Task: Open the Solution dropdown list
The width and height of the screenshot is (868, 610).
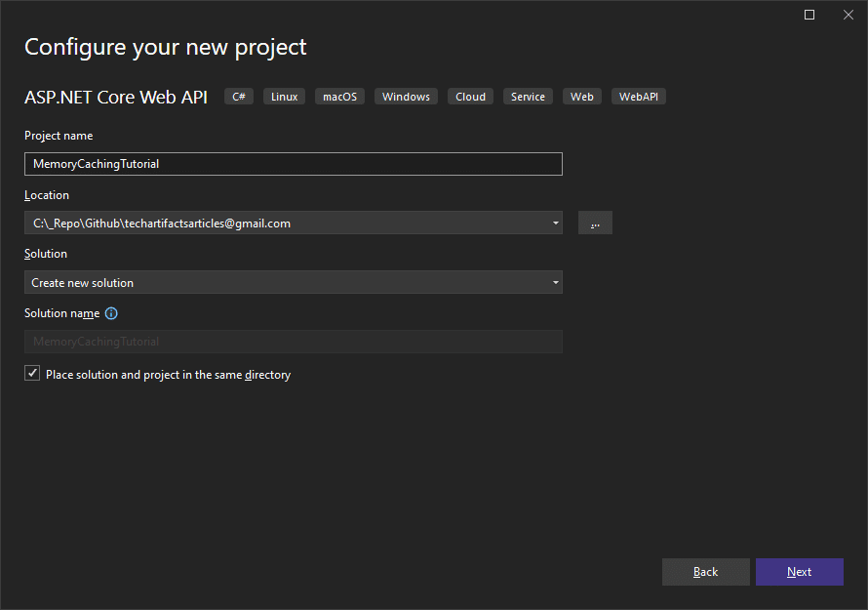Action: click(294, 283)
